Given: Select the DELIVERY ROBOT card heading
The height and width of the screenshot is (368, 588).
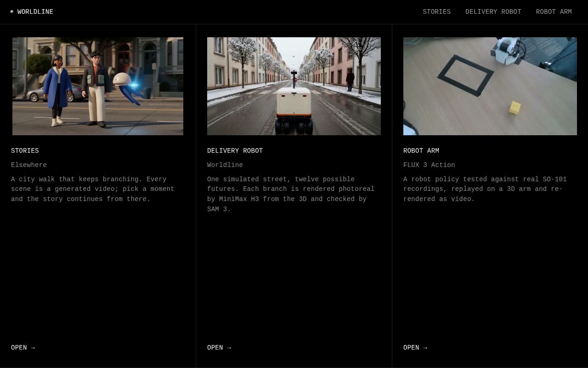Looking at the screenshot, I should pos(235,151).
